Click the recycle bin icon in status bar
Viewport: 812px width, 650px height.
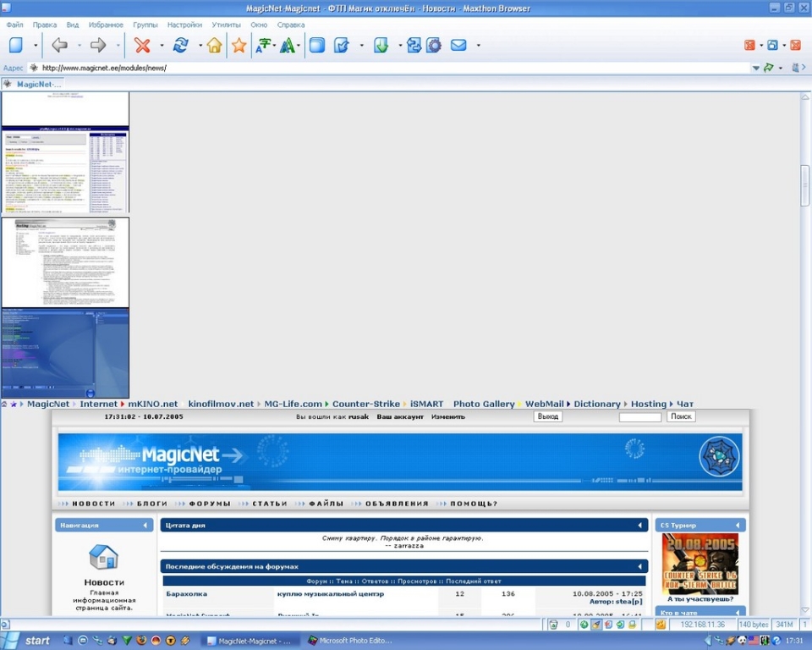click(553, 625)
